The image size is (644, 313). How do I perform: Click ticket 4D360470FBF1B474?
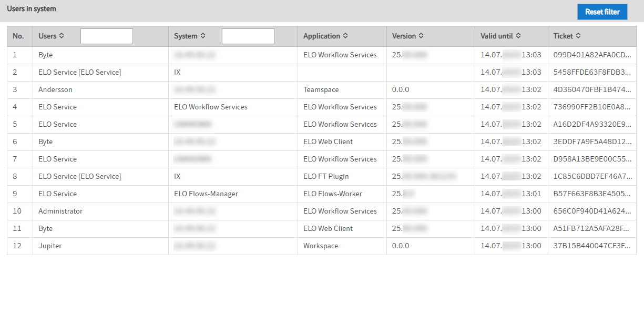point(592,89)
